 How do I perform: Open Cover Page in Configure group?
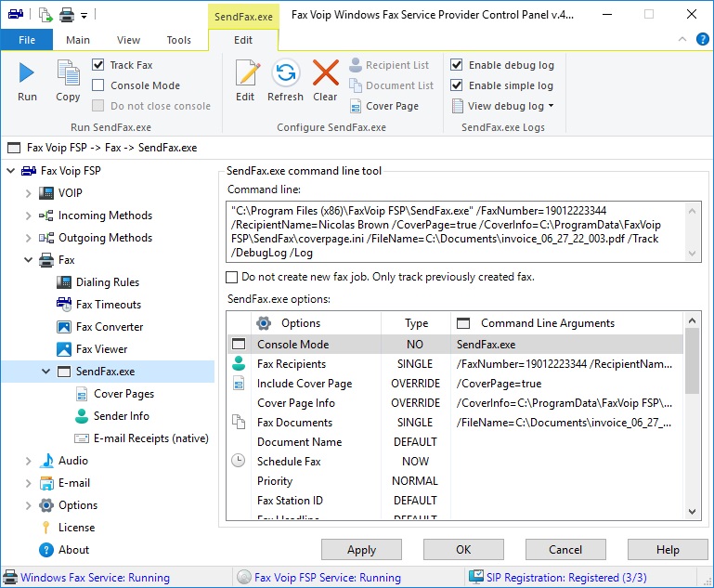(384, 106)
